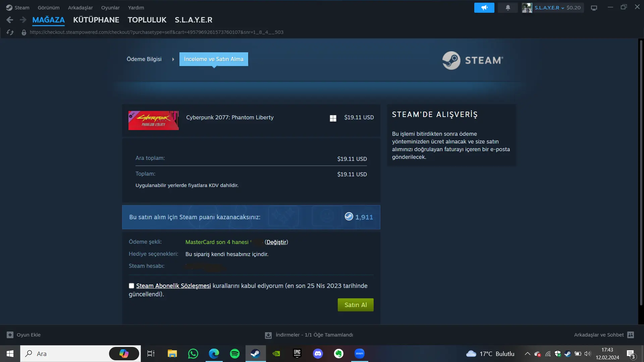The height and width of the screenshot is (362, 644).
Task: Click the padlock security icon
Action: pos(24,33)
